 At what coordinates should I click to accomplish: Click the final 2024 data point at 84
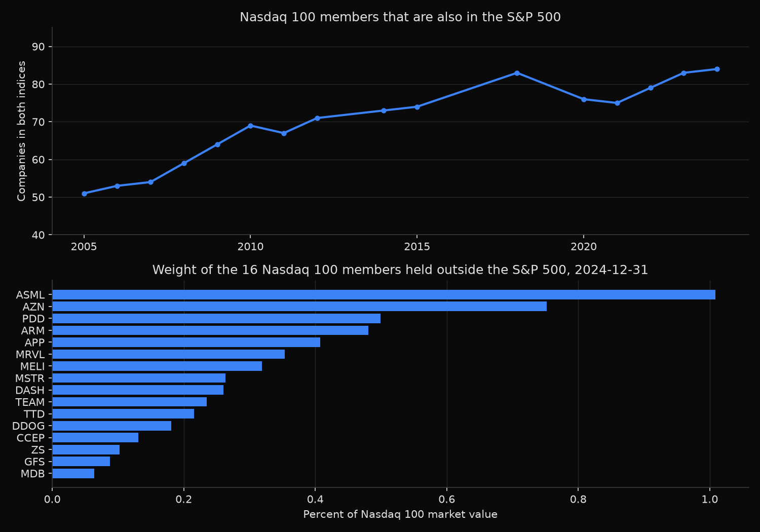[x=717, y=69]
